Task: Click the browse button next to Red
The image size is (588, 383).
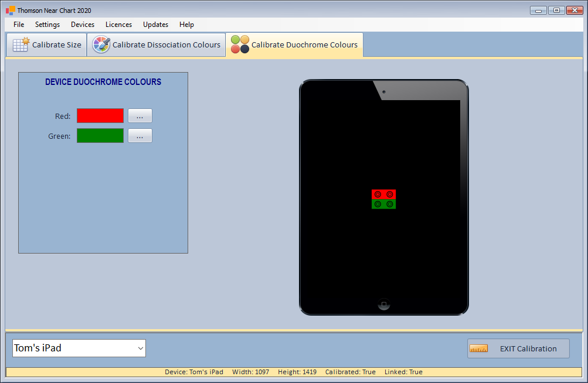Action: [x=140, y=116]
